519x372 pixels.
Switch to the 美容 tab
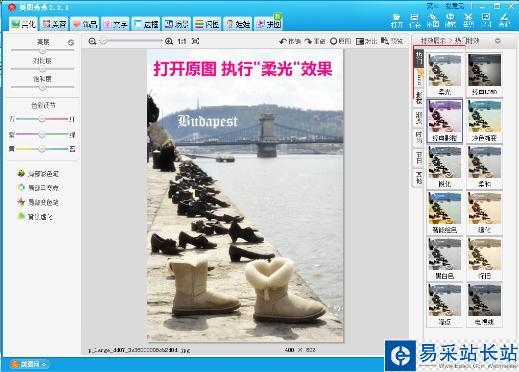pos(54,24)
